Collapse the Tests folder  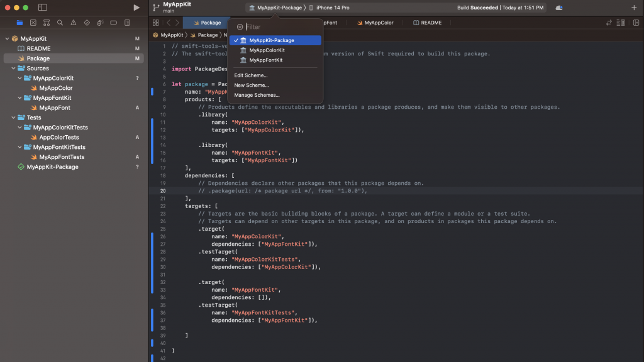click(x=14, y=118)
